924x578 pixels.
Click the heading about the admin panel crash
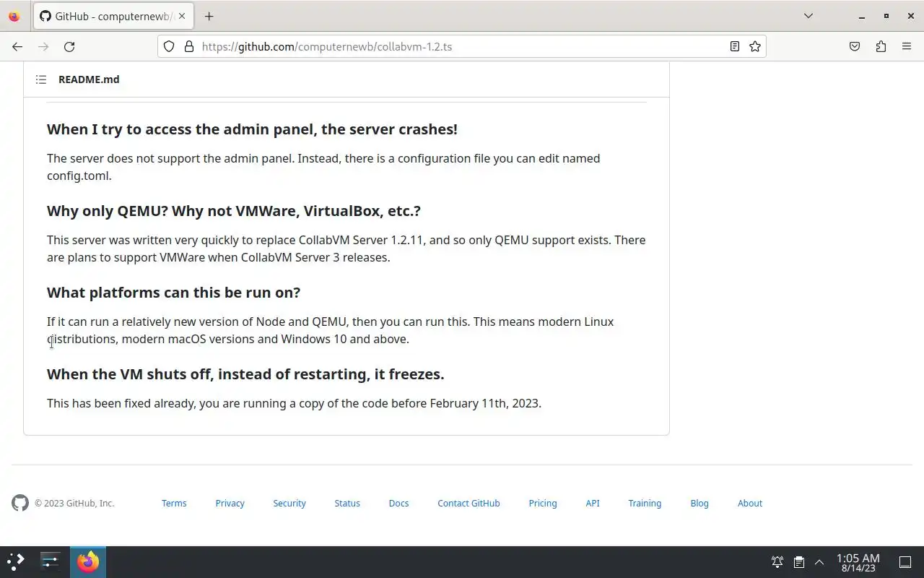coord(252,129)
